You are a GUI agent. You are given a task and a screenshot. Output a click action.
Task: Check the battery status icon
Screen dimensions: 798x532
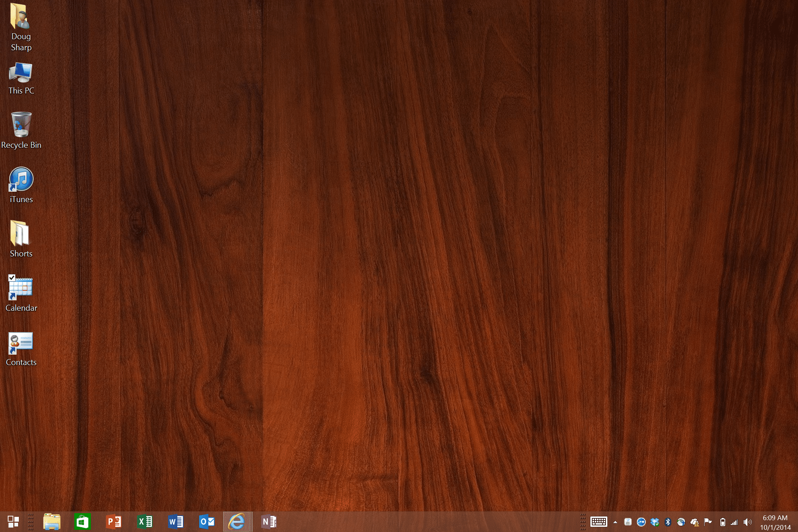pos(723,522)
